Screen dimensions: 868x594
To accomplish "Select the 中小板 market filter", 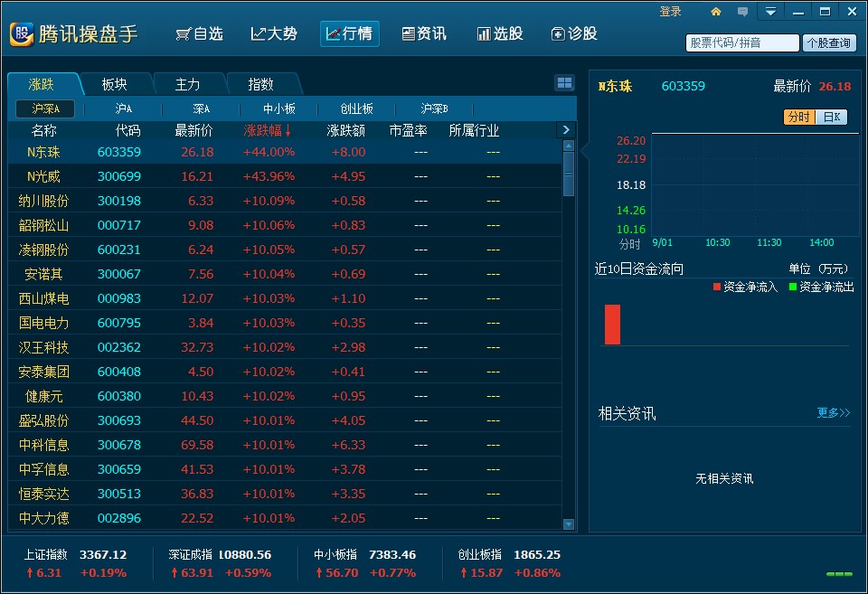I will tap(279, 108).
